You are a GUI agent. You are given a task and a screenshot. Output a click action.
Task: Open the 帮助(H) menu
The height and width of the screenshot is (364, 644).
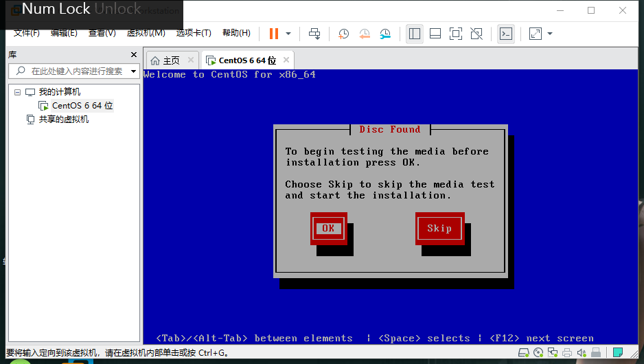[236, 33]
